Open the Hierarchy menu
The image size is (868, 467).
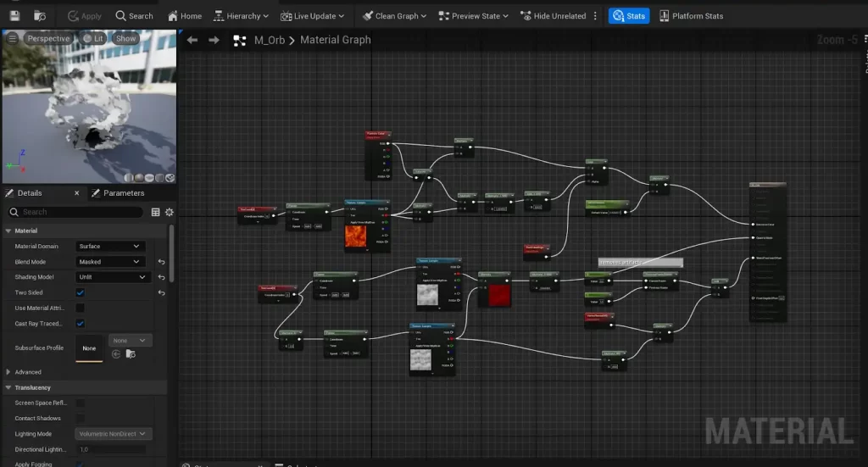pos(241,15)
